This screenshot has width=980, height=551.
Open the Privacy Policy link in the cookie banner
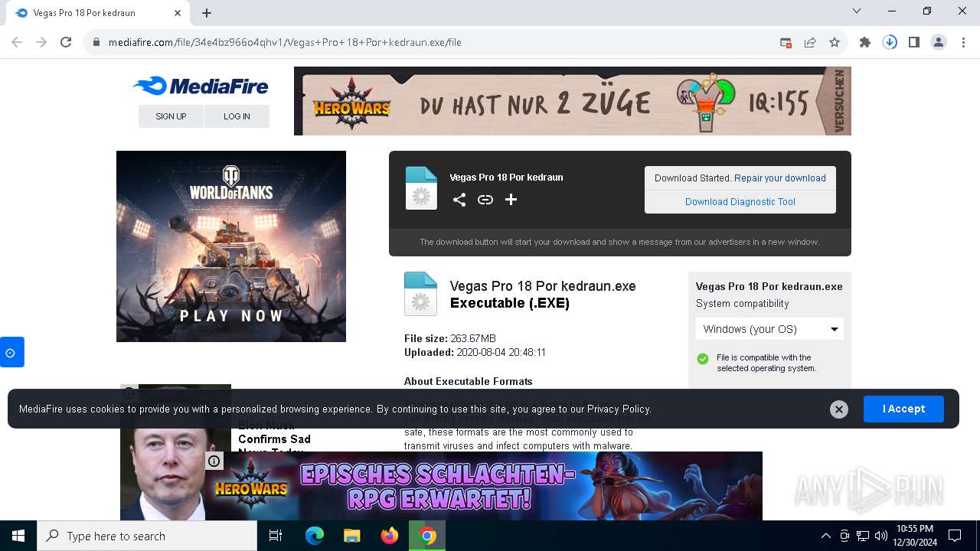pos(619,409)
